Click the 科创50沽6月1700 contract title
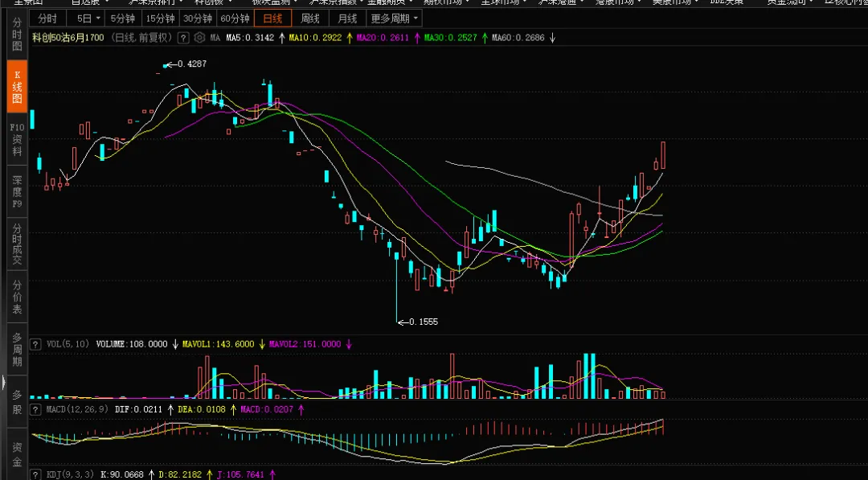Screen dimensions: 868x480 [68, 38]
